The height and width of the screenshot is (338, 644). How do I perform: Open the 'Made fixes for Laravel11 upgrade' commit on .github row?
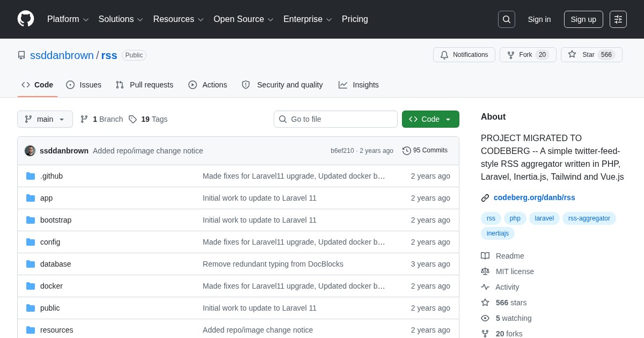pyautogui.click(x=294, y=176)
